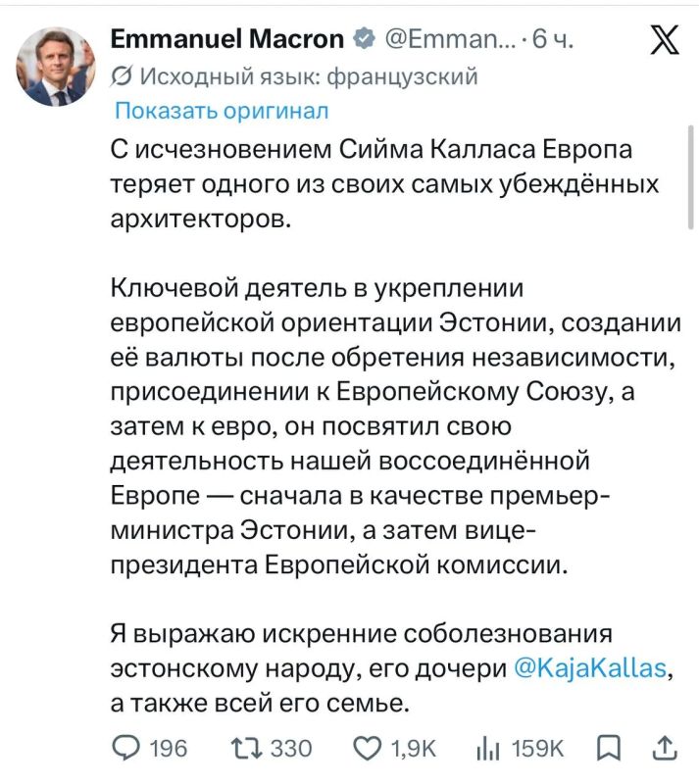Open Emmanuel Macron's profile avatar
The width and height of the screenshot is (699, 784).
(x=56, y=67)
